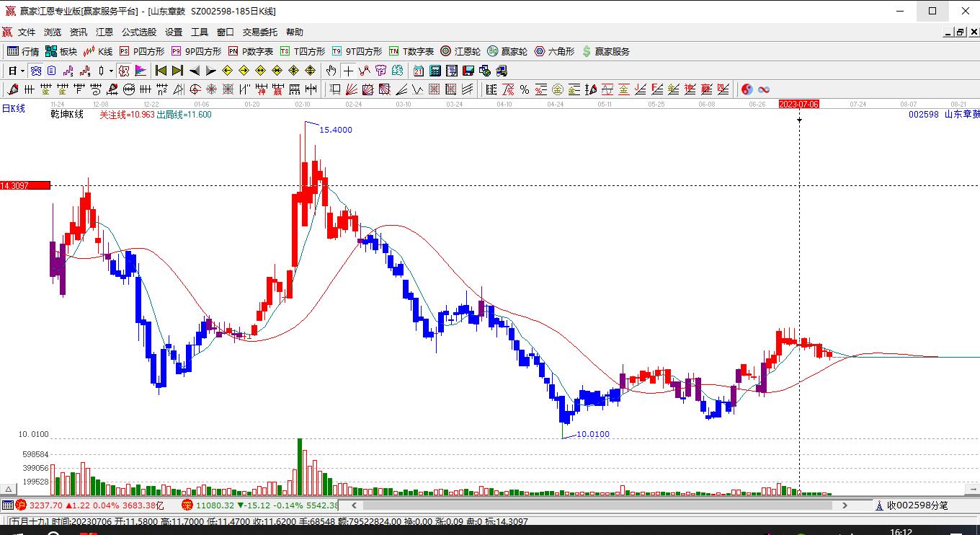Click the Shanghai index 3237.70 ticker
Screen dimensions: 980x535
pyautogui.click(x=90, y=505)
